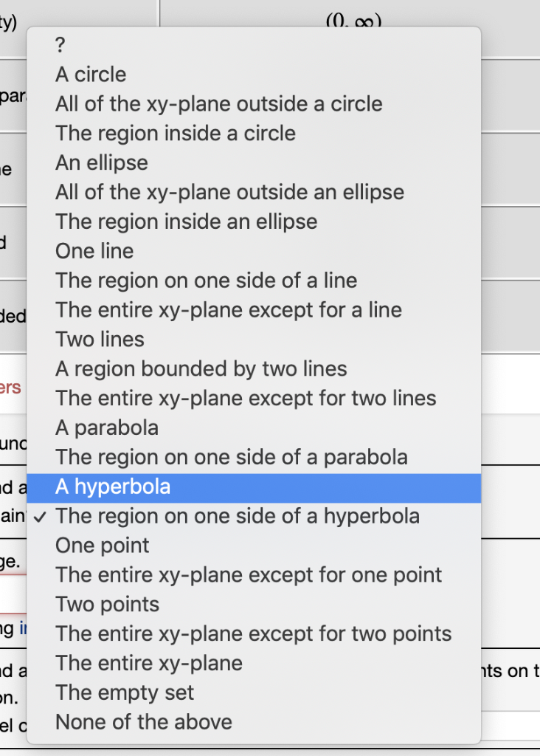Screen dimensions: 540x756
Task: Select the "?" placeholder at the top
Action: pyautogui.click(x=58, y=45)
